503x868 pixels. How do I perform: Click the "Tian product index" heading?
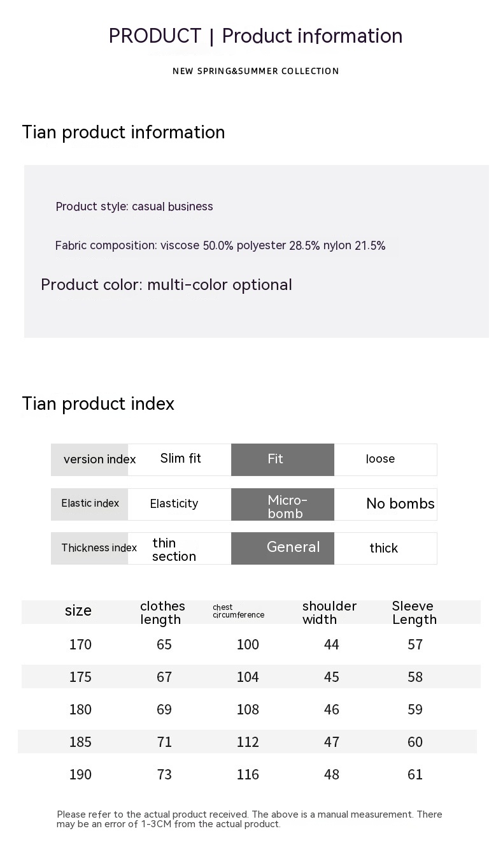[x=98, y=404]
